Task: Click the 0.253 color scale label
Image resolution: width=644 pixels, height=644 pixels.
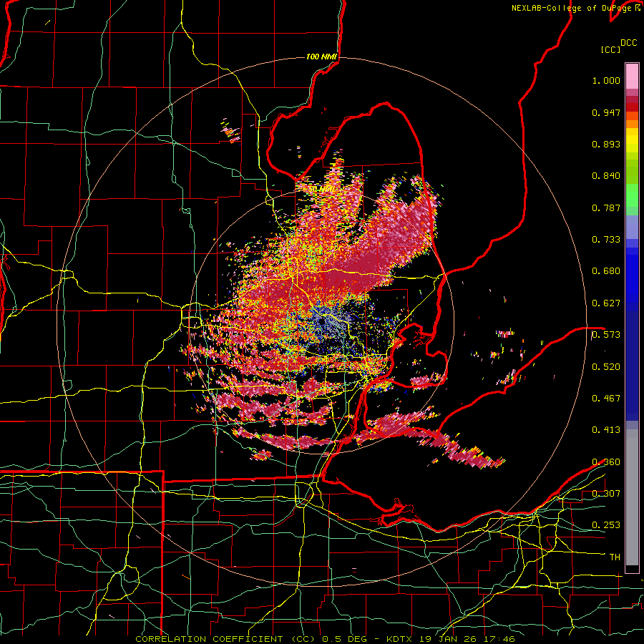Action: tap(606, 525)
